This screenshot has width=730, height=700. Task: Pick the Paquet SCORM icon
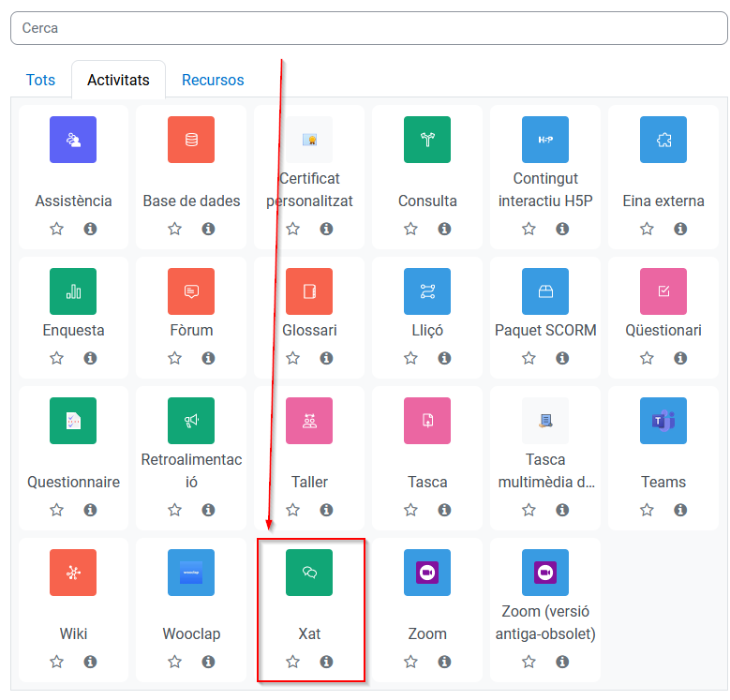[x=545, y=291]
